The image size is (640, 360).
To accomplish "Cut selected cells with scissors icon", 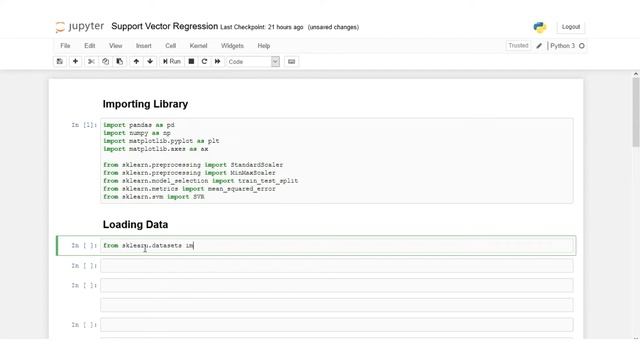I will click(x=91, y=62).
